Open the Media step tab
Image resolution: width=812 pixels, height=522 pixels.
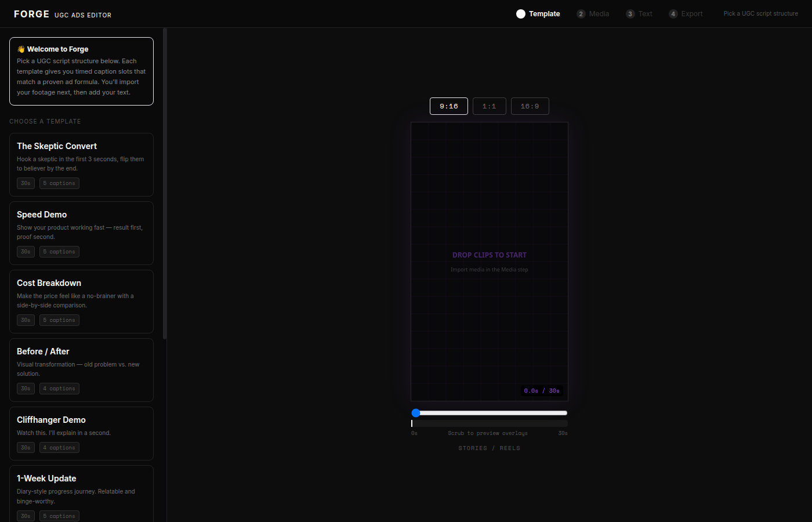tap(593, 14)
